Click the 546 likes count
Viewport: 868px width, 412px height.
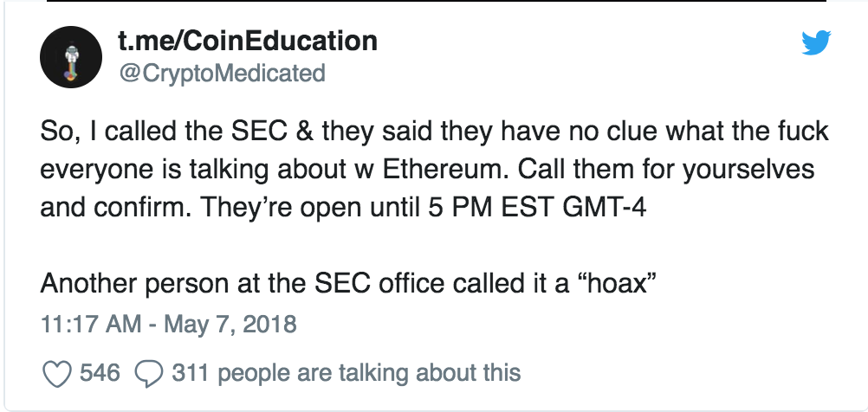click(x=100, y=374)
